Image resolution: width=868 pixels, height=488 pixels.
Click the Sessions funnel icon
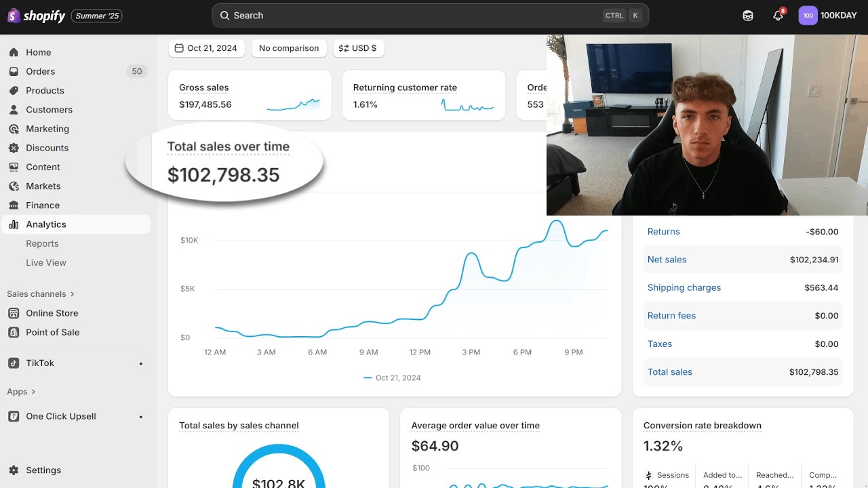pos(649,475)
